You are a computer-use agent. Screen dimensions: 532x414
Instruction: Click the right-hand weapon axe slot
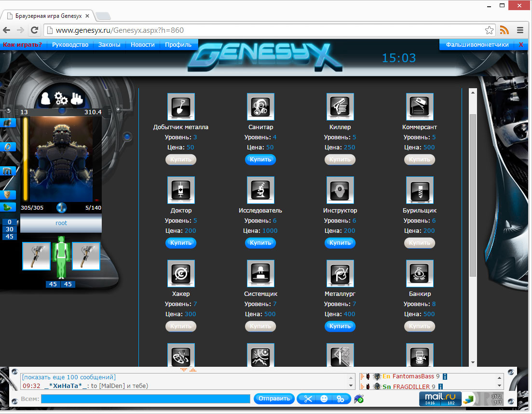point(86,256)
